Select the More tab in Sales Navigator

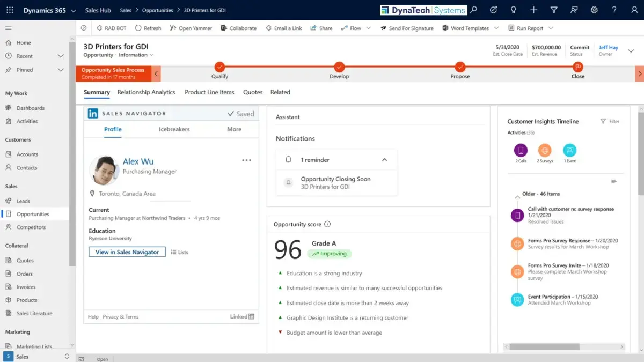(234, 129)
